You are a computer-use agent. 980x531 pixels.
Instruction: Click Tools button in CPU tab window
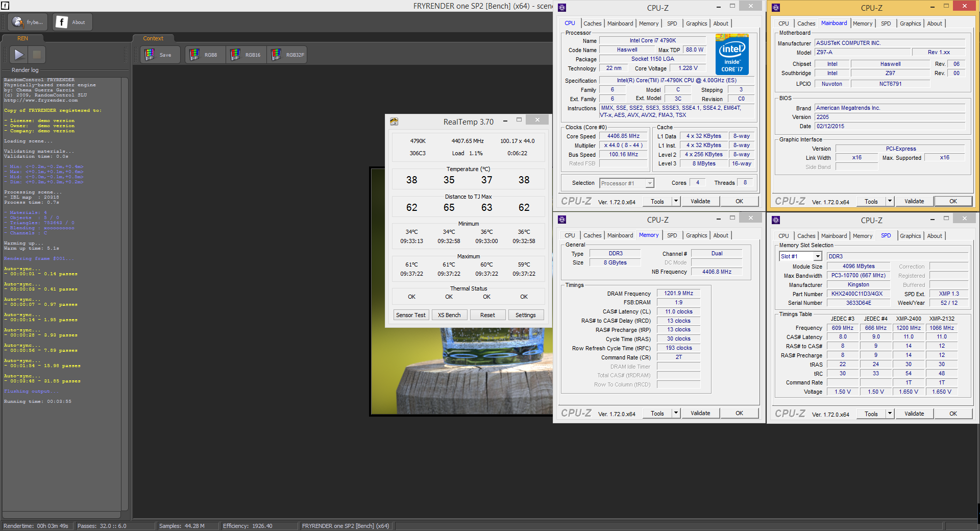(x=657, y=201)
